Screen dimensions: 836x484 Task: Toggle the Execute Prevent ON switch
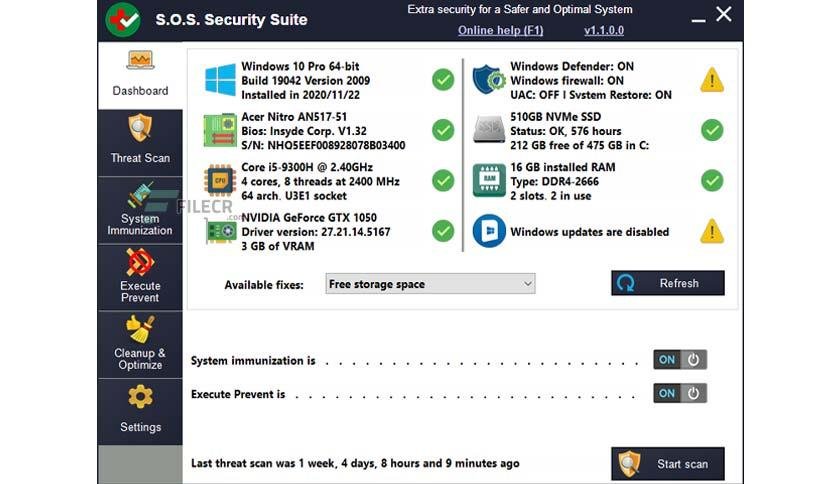680,393
